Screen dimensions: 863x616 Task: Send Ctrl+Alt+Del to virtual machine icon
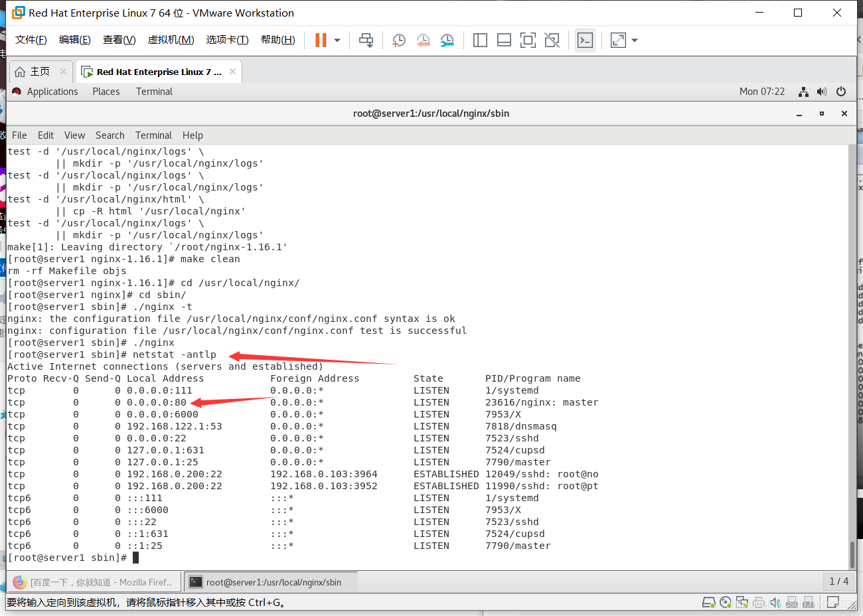[366, 40]
